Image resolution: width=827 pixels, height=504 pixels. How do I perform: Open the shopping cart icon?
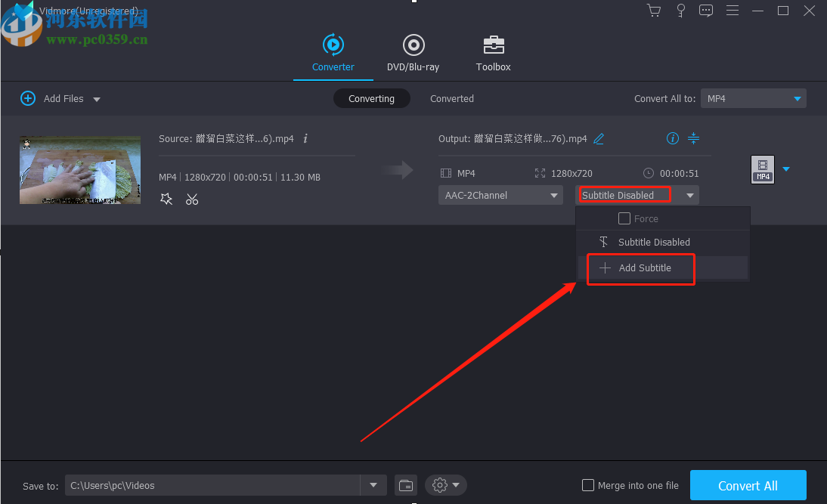pos(653,11)
